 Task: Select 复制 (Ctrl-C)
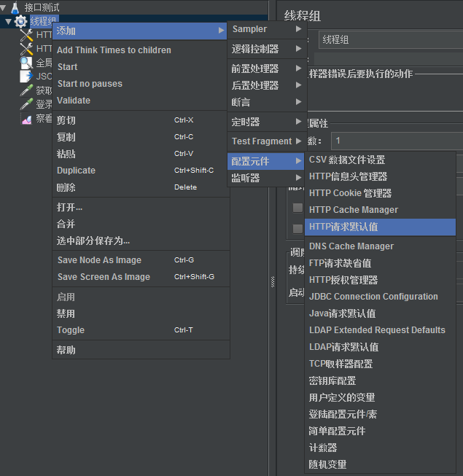click(x=141, y=137)
